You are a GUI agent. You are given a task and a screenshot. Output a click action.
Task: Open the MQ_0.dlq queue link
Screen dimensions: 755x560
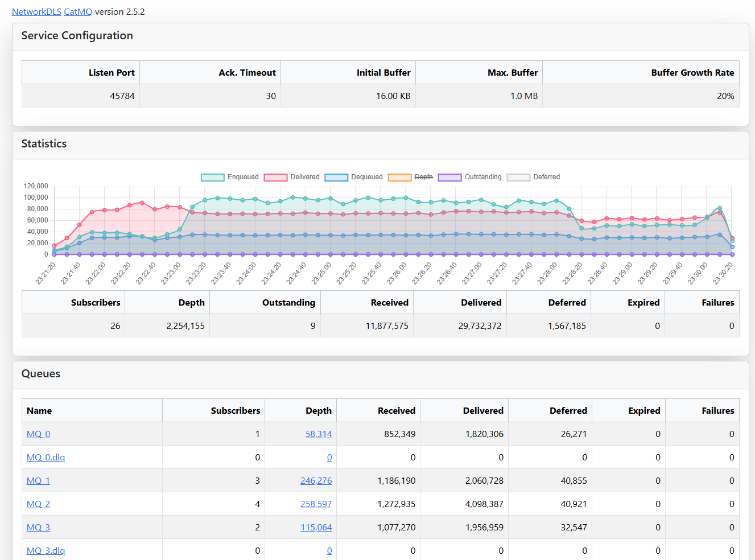(x=46, y=458)
